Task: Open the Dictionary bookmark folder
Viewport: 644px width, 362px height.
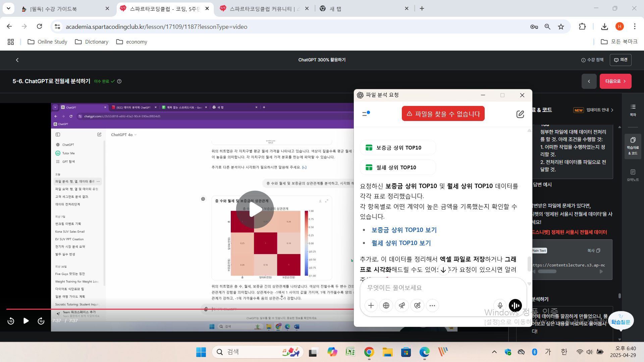Action: (92, 42)
